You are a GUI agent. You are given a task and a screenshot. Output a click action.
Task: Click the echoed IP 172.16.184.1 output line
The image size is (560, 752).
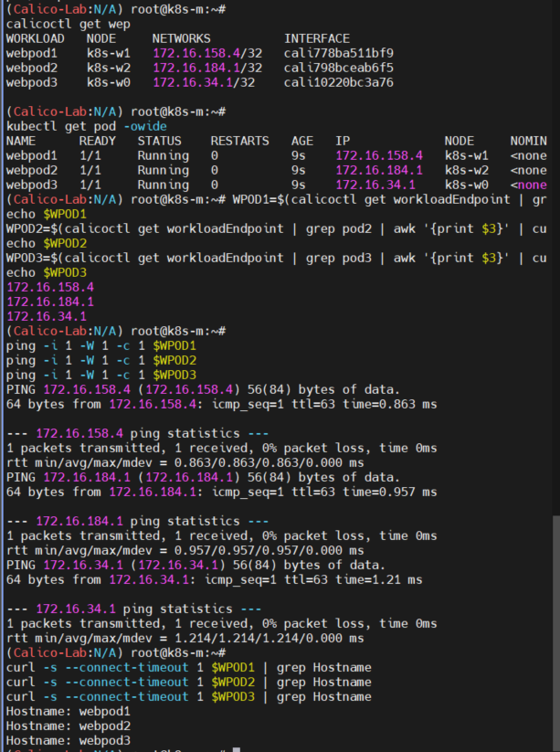click(x=50, y=302)
